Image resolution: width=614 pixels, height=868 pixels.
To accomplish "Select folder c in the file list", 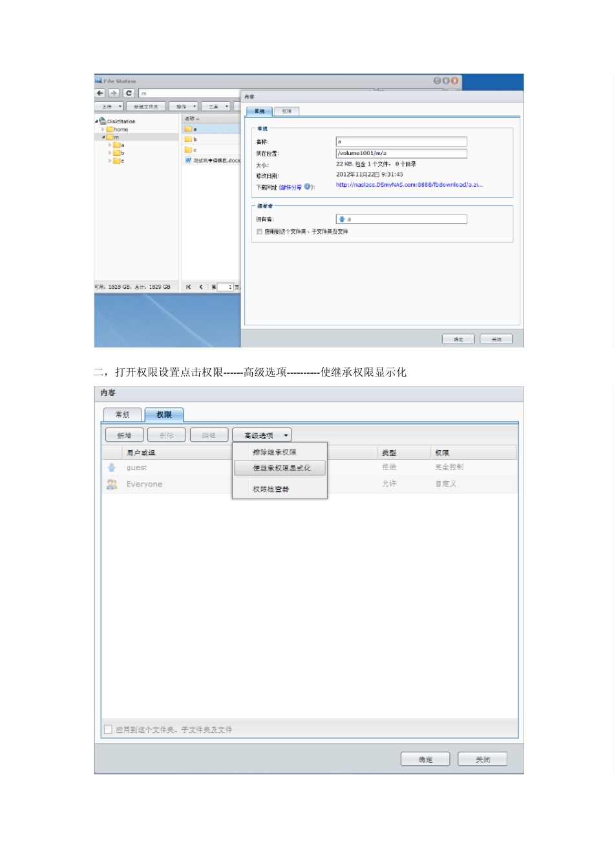I will (211, 150).
